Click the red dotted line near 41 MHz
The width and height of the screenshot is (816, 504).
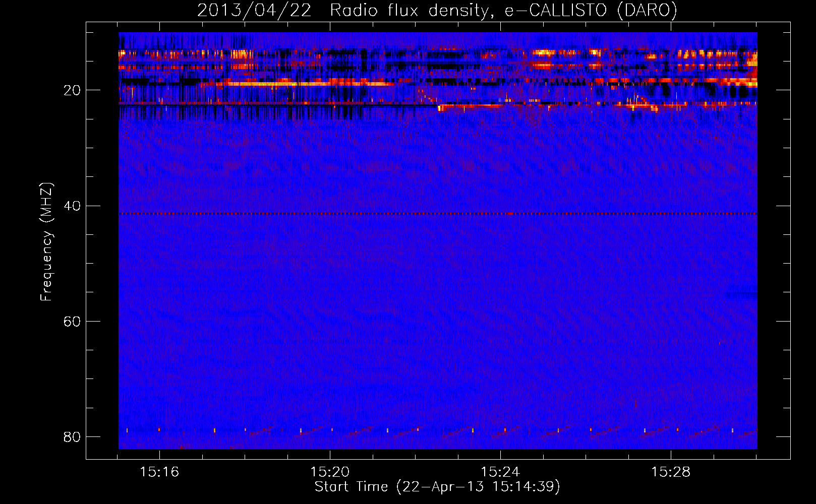tap(438, 214)
